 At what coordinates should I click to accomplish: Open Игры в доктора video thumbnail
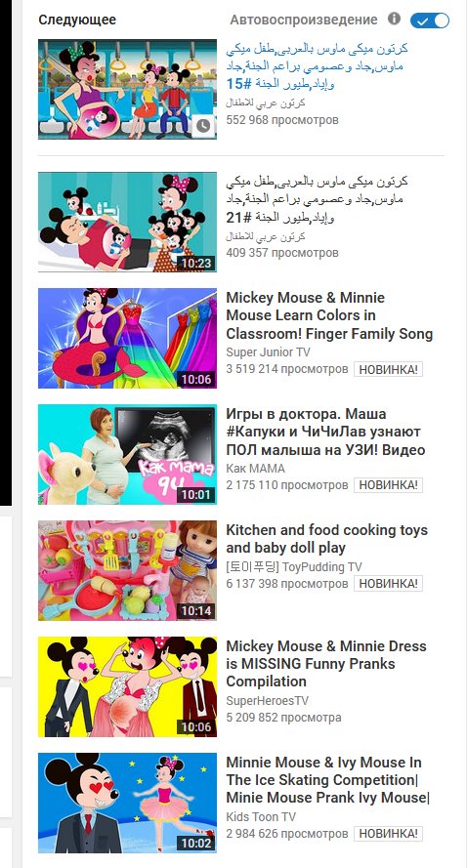pos(127,454)
